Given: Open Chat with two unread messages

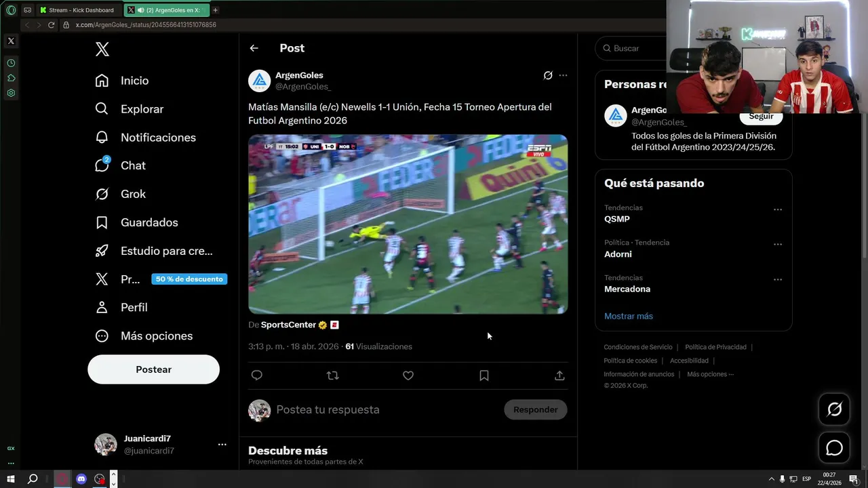Looking at the screenshot, I should (121, 165).
